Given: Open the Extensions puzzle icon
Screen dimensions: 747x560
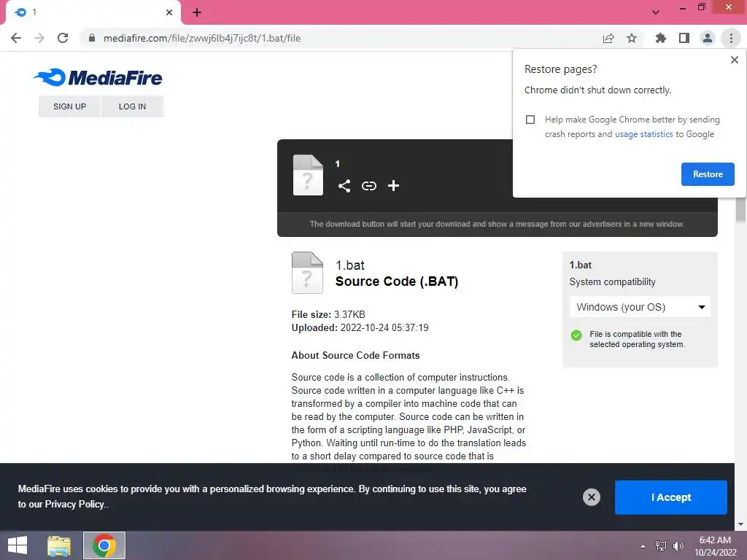Looking at the screenshot, I should pyautogui.click(x=660, y=38).
